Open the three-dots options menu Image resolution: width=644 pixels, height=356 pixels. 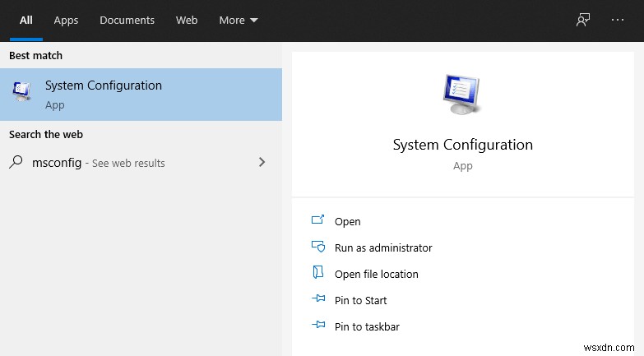coord(618,20)
